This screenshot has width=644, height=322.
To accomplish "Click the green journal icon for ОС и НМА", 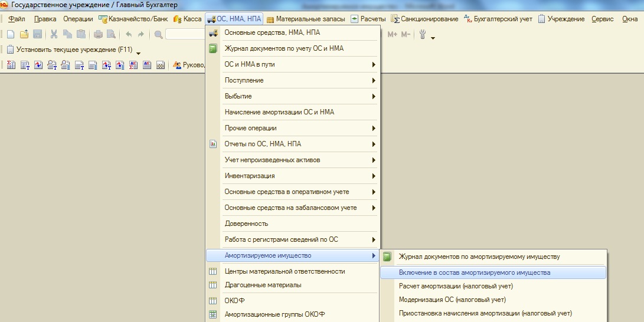I will coord(213,48).
